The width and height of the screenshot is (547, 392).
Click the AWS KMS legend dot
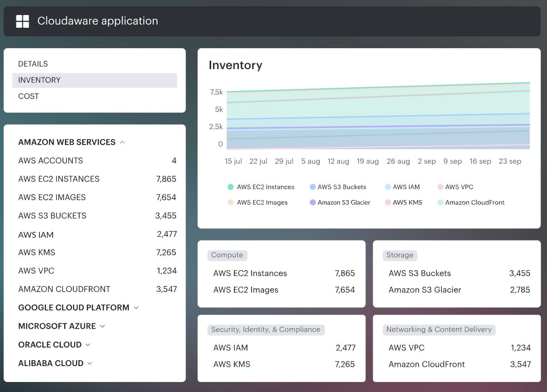(x=388, y=202)
